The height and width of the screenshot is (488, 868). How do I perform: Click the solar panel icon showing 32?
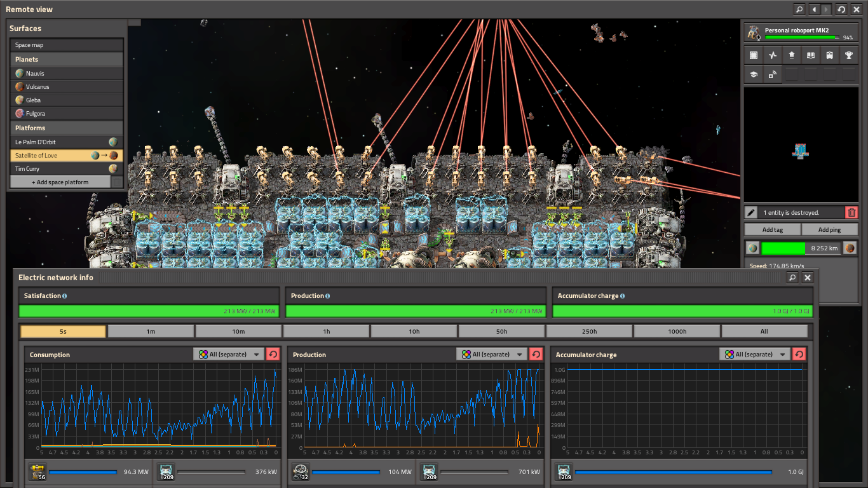click(x=301, y=471)
